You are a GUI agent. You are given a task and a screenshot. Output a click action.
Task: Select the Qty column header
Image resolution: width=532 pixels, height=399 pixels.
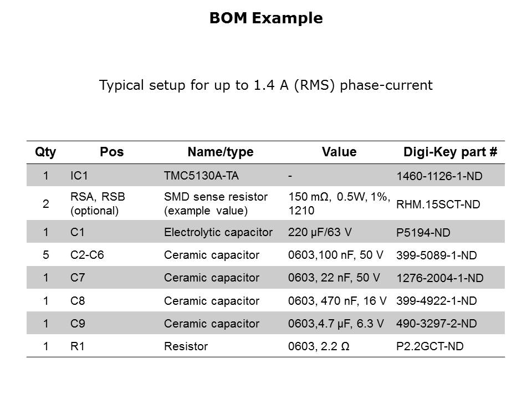(x=45, y=152)
